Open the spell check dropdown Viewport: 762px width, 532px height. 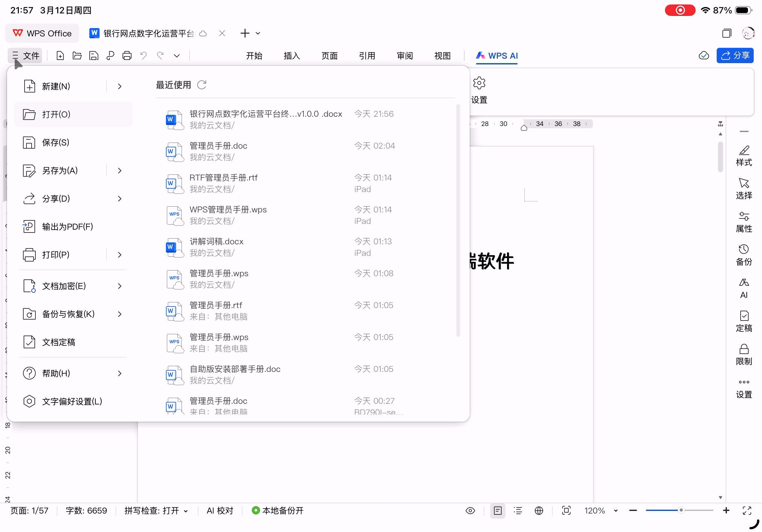pos(186,511)
